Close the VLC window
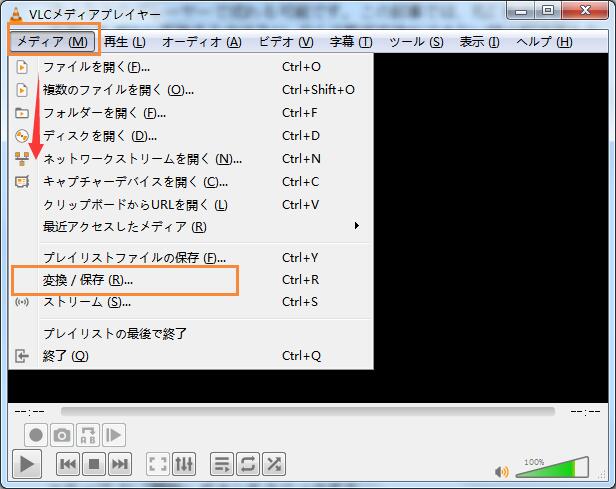The height and width of the screenshot is (489, 616). [585, 11]
